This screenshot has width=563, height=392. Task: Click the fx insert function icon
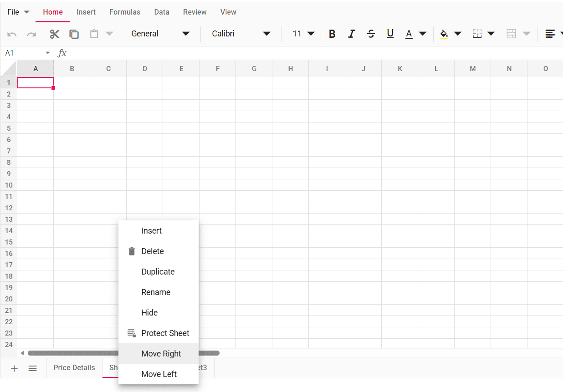(62, 53)
